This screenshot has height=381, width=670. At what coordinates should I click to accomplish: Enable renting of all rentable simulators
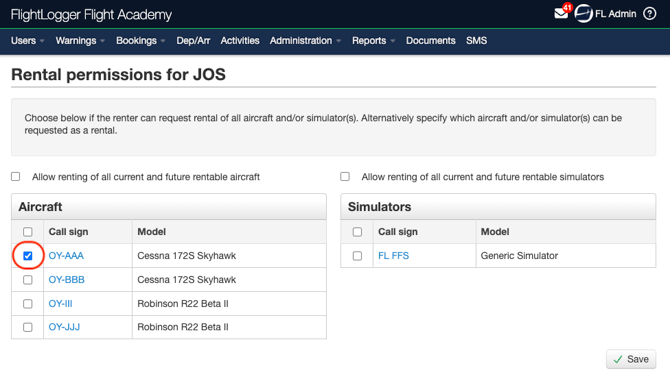click(x=345, y=176)
